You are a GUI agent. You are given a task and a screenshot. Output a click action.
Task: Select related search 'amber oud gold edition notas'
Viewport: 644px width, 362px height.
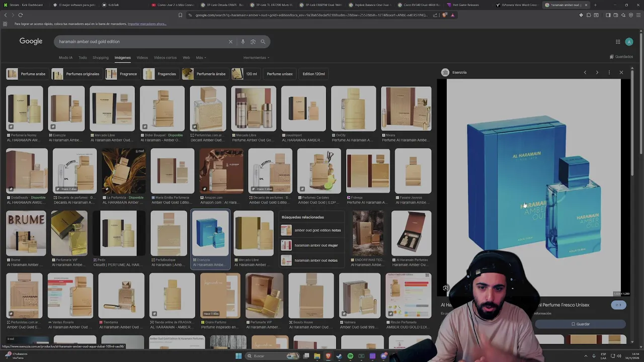tap(311, 230)
